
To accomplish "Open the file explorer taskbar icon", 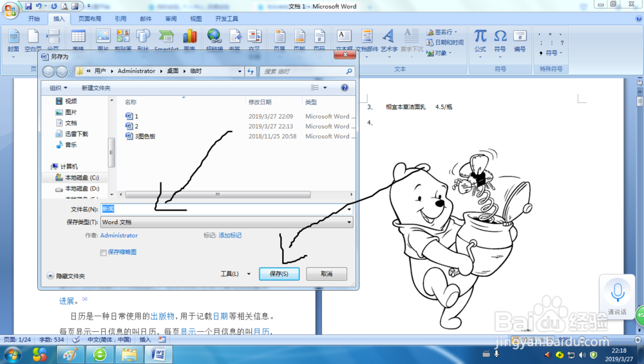I will [x=129, y=354].
